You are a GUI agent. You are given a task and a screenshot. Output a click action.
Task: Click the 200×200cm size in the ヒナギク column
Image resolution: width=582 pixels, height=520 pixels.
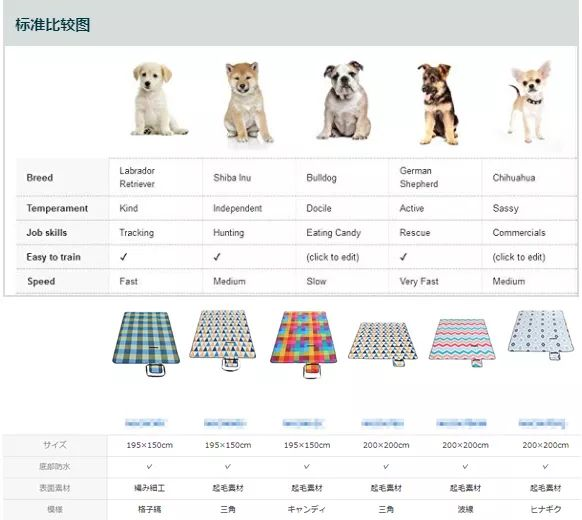click(545, 445)
